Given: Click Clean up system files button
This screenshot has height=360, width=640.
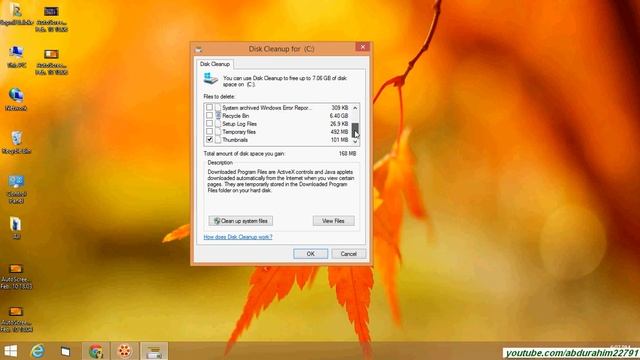Looking at the screenshot, I should (240, 221).
